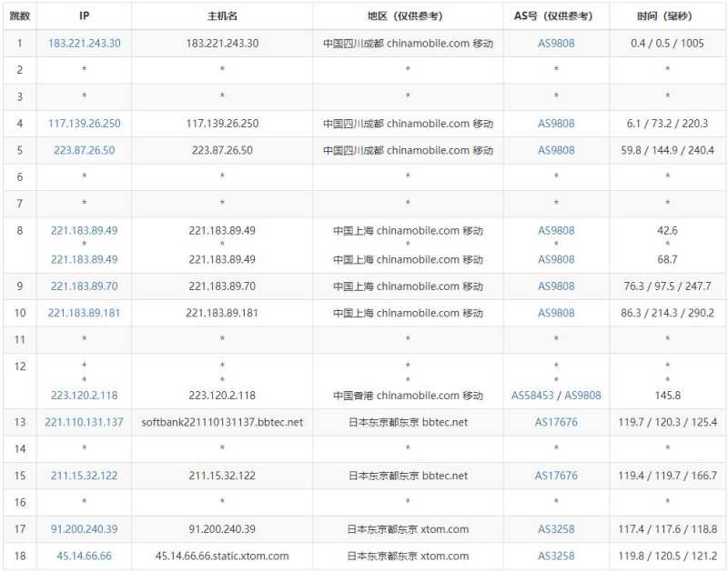The image size is (728, 572).
Task: Click the 跳数 column header
Action: point(20,15)
